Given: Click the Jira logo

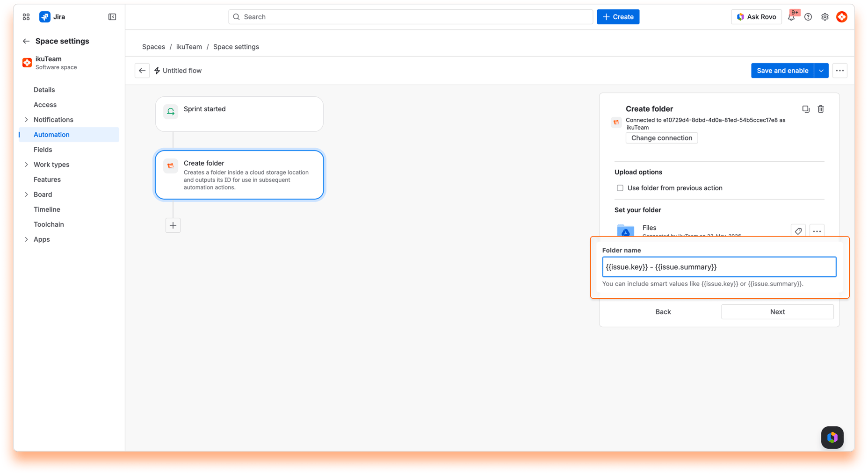Looking at the screenshot, I should 45,17.
